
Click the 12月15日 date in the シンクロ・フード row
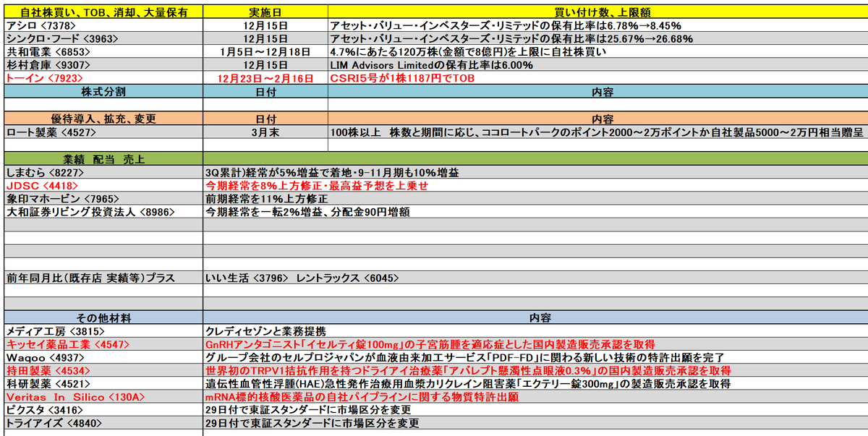(x=265, y=38)
